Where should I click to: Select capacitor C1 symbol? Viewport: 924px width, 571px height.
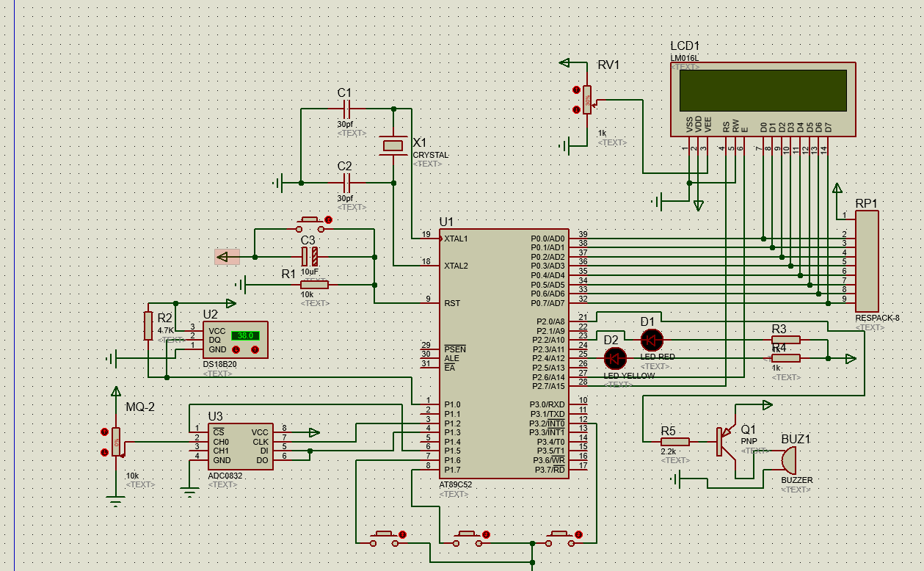(x=347, y=109)
